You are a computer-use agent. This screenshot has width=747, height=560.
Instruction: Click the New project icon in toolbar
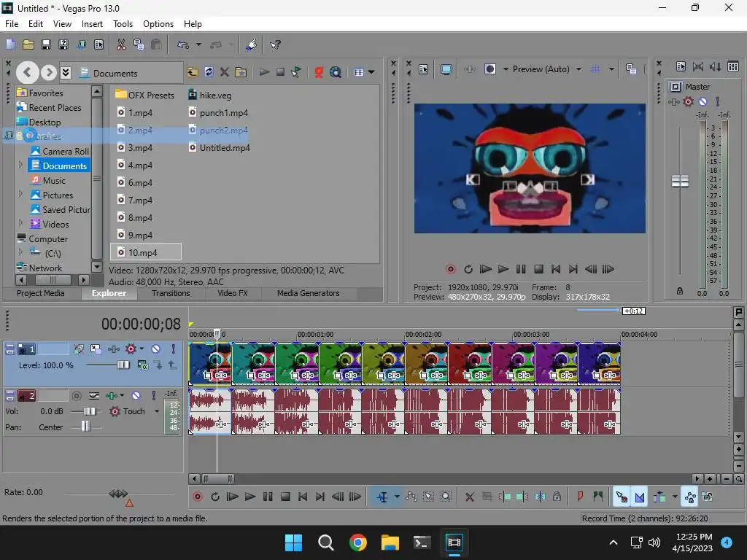click(x=10, y=44)
